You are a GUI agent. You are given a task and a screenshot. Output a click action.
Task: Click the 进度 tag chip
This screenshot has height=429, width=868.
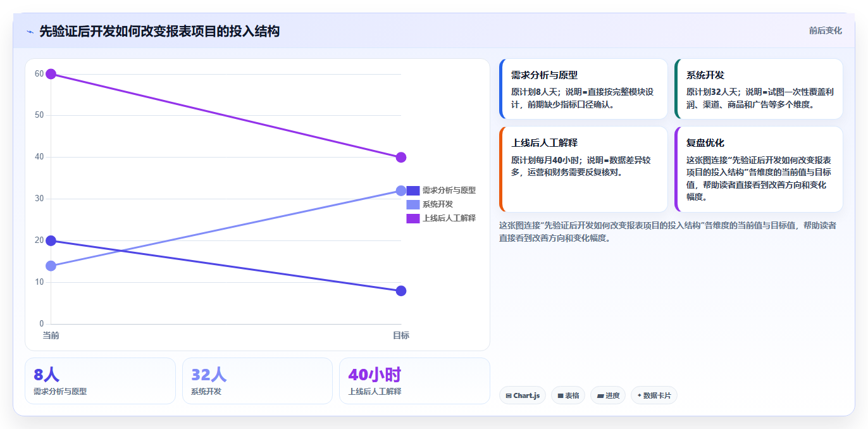coord(608,395)
